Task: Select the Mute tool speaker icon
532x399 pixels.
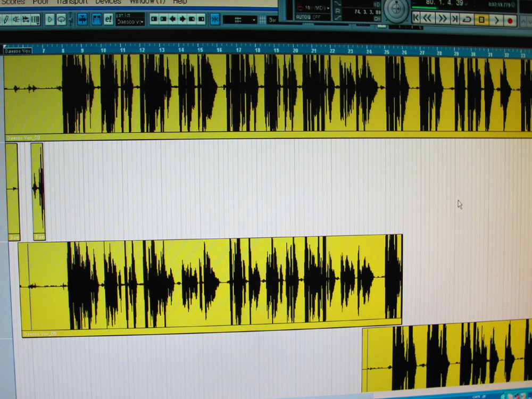Action: [x=16, y=20]
